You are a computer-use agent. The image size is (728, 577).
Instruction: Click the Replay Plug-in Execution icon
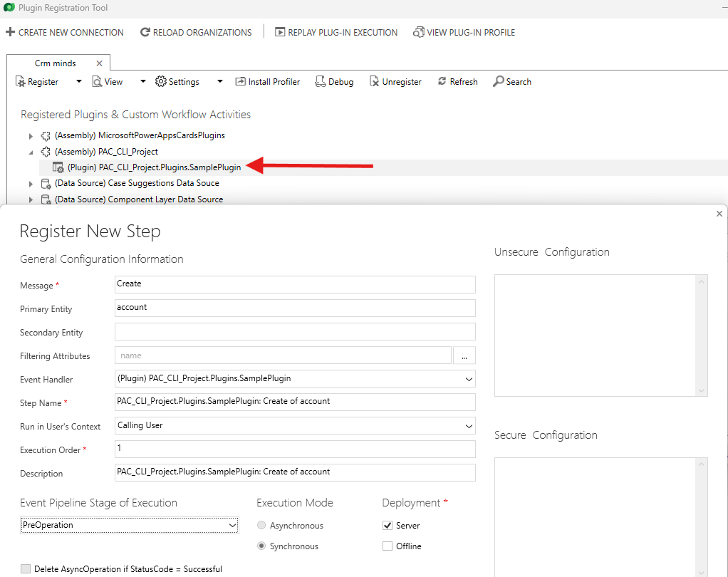280,32
